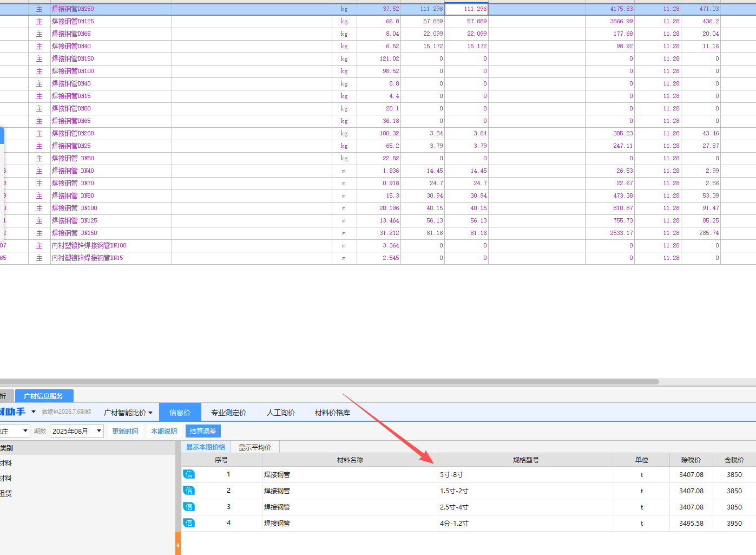Select the 2.5寸-4寸 specification cell

[526, 507]
